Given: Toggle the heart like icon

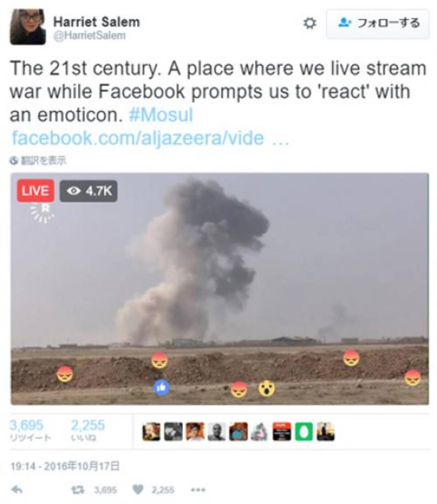Looking at the screenshot, I should [x=138, y=490].
